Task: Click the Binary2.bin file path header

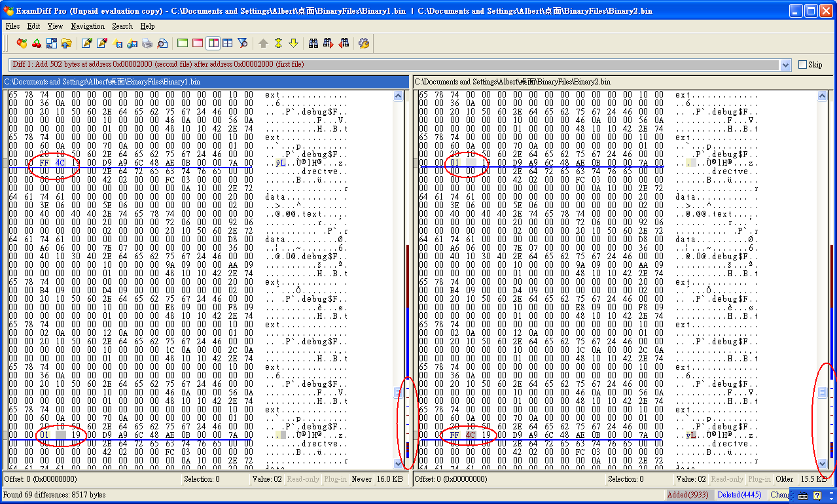Action: 624,82
